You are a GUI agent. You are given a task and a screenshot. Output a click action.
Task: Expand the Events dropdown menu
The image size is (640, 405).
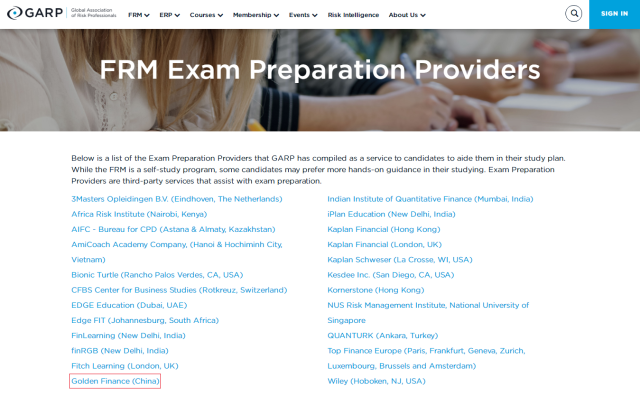click(x=303, y=15)
